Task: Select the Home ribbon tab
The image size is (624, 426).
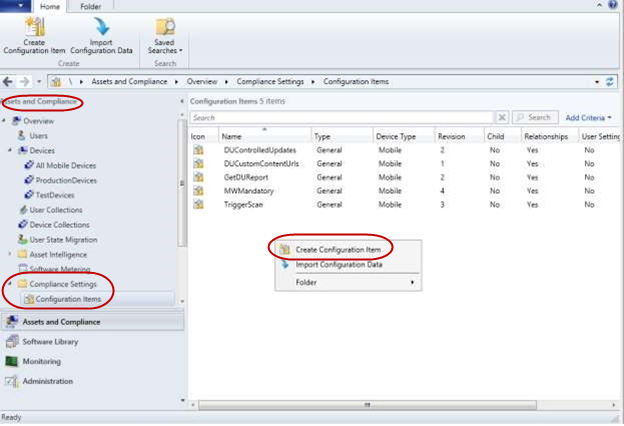Action: point(51,6)
